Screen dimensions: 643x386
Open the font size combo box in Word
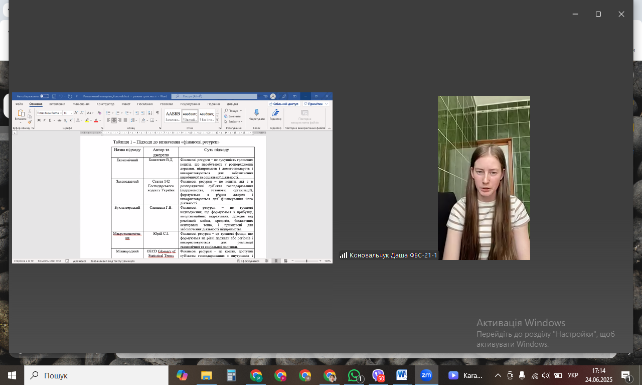(x=68, y=113)
